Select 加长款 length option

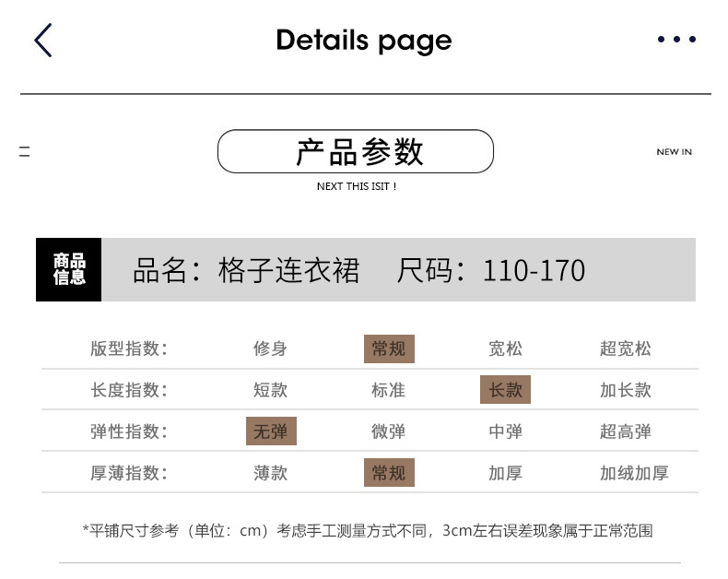[625, 390]
